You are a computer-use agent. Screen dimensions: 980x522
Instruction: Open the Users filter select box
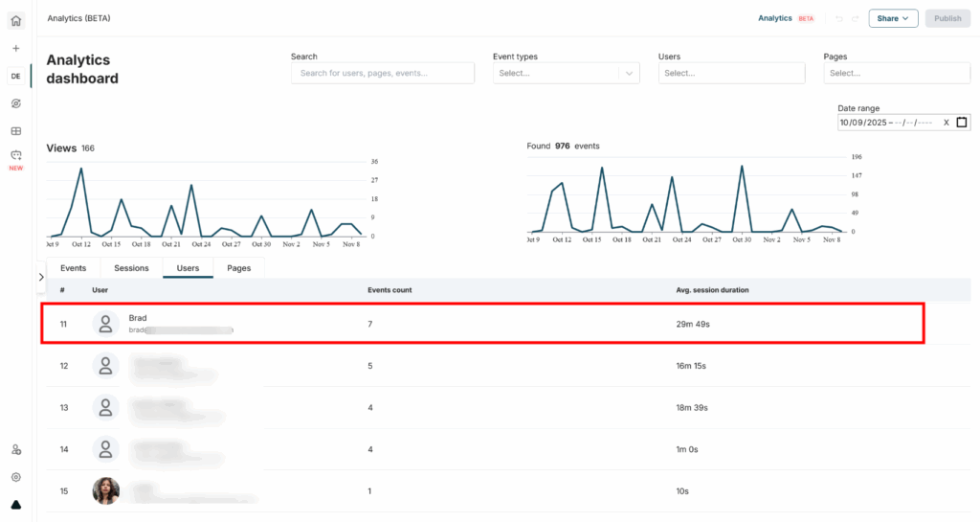[x=731, y=73]
